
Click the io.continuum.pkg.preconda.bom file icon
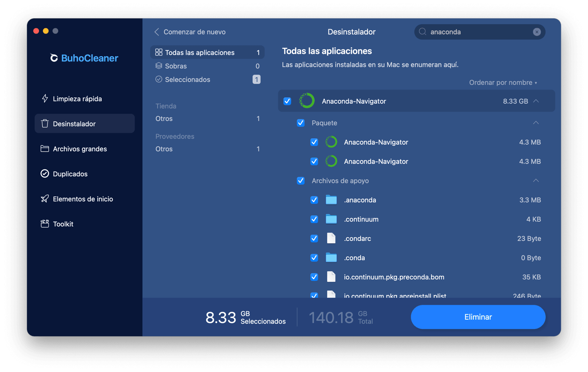tap(331, 277)
